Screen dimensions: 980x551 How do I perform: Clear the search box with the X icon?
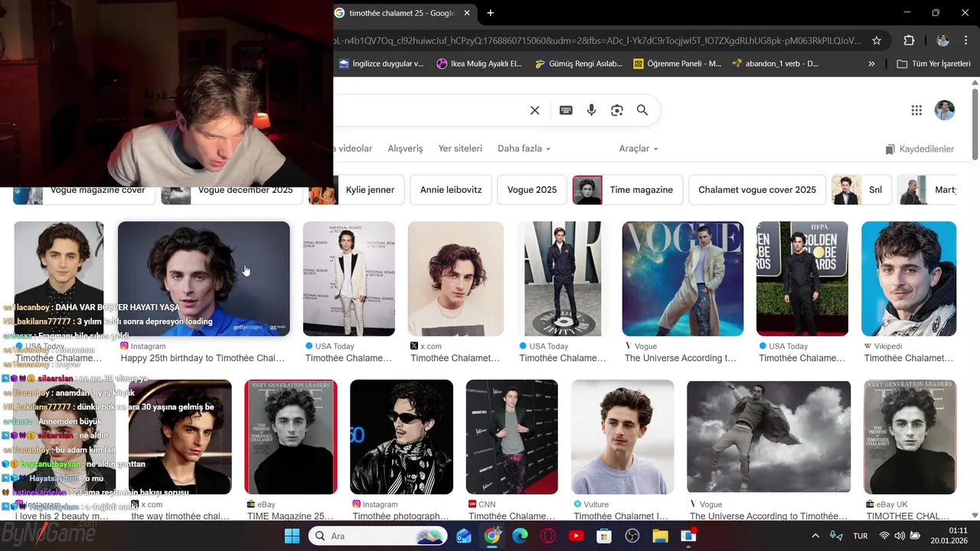534,110
